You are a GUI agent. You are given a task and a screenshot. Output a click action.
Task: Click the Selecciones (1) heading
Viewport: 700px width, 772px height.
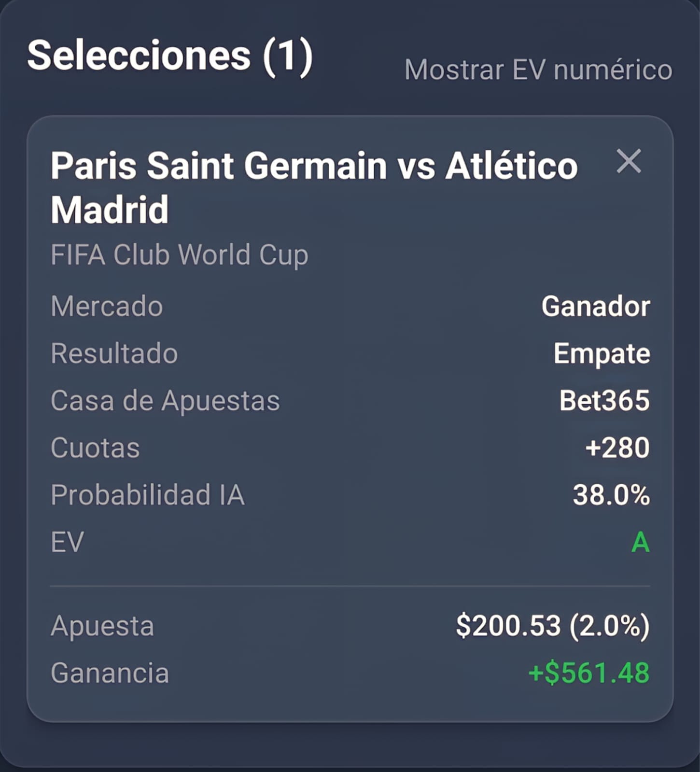(170, 56)
